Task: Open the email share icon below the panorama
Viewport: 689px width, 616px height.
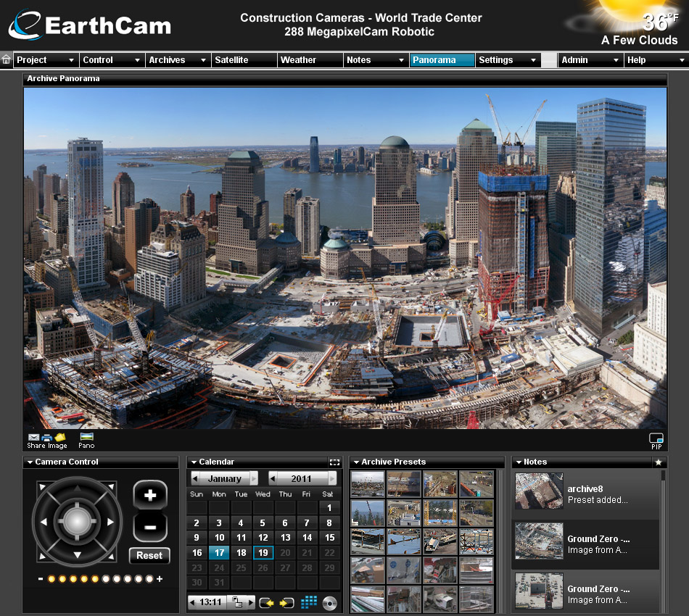Action: pos(33,437)
